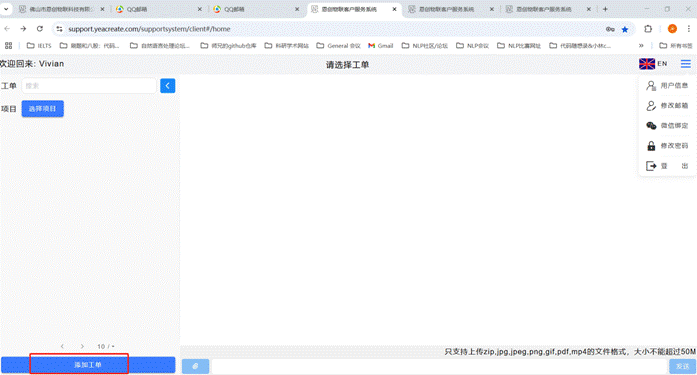Choose 微信绑定 menu entry

pos(667,125)
